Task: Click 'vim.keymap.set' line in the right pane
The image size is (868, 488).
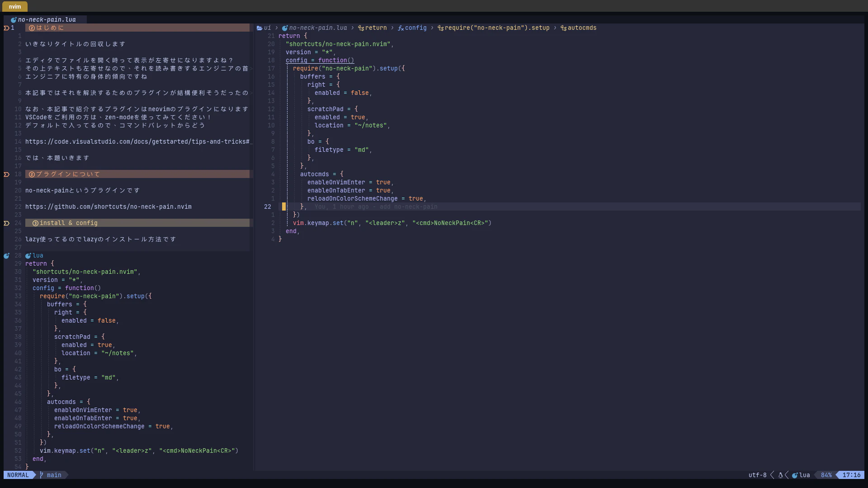Action: click(392, 223)
